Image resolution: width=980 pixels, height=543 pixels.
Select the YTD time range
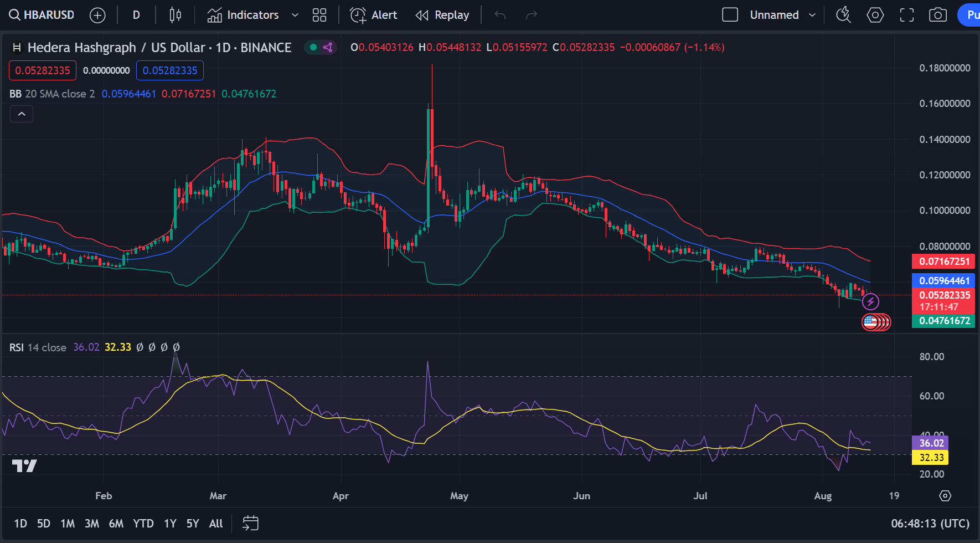(143, 524)
